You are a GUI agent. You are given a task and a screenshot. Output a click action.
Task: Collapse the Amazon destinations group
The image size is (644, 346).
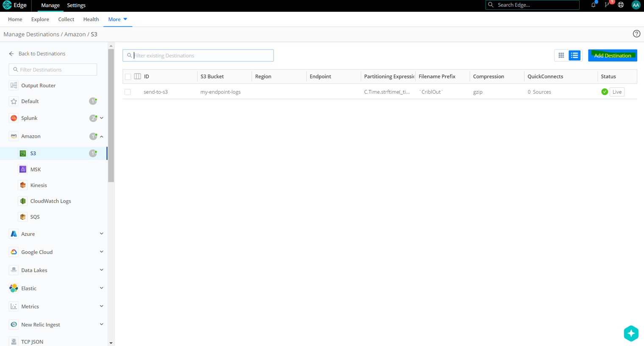click(102, 137)
